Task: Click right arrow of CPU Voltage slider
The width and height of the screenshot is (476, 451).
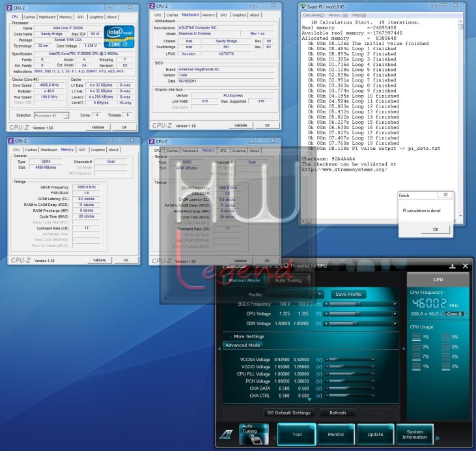Action: [x=395, y=313]
